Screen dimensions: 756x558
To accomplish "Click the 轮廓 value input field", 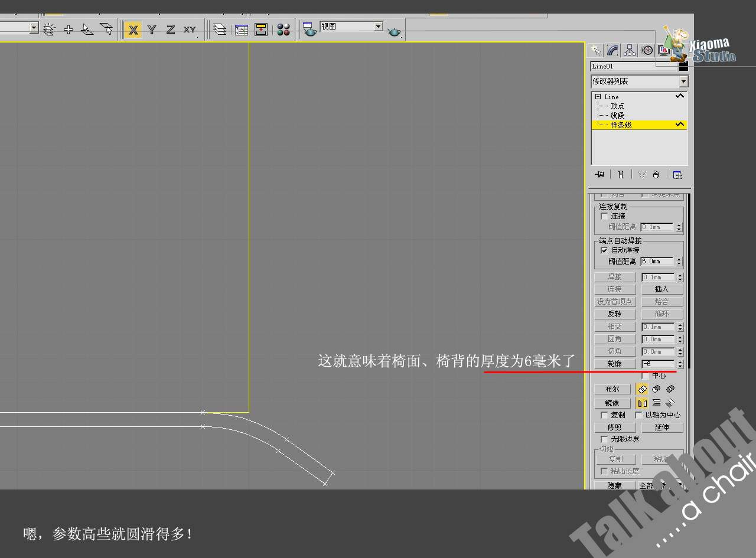I will 657,364.
